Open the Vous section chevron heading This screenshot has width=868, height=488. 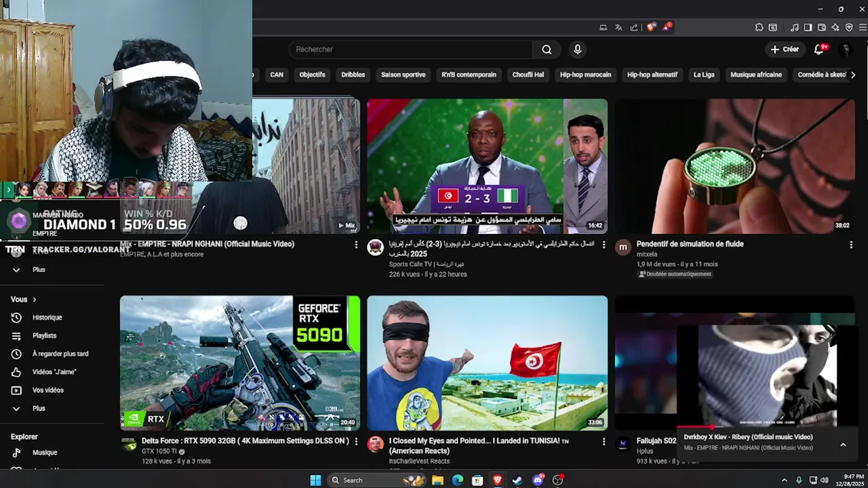coord(24,300)
